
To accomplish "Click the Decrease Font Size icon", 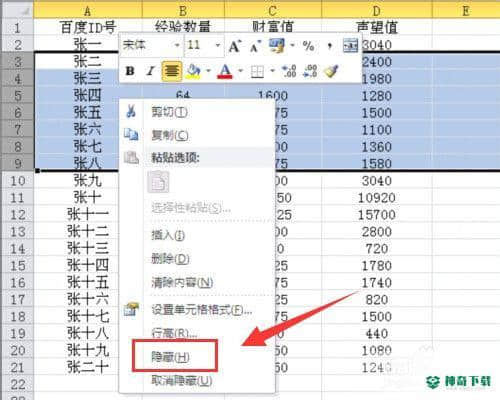I will click(x=255, y=46).
